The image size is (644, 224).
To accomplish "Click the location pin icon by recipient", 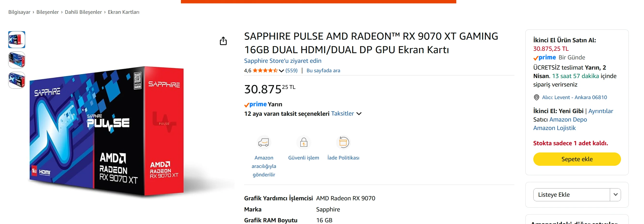I will point(536,98).
